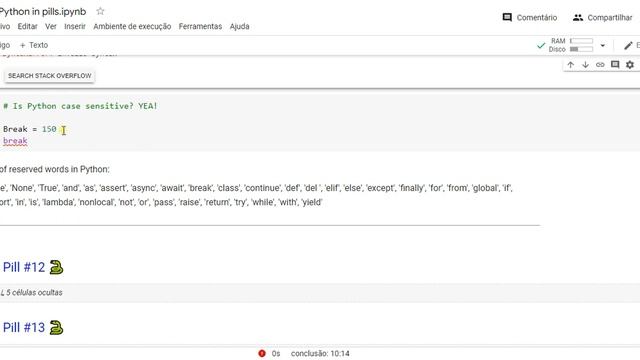Screen dimensions: 640x360
Task: Click the comment '# Is Python case sensitive? YEA!'
Action: (x=80, y=106)
